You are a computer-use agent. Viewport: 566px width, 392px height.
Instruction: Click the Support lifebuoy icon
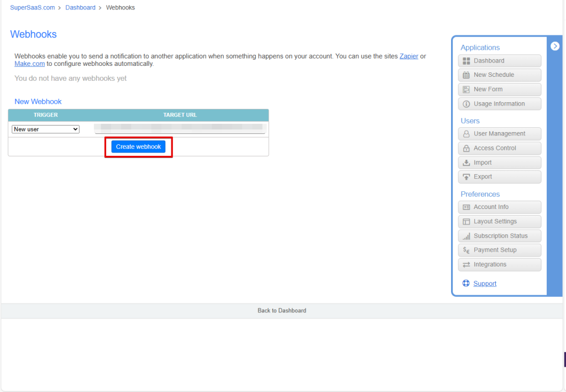pyautogui.click(x=465, y=284)
